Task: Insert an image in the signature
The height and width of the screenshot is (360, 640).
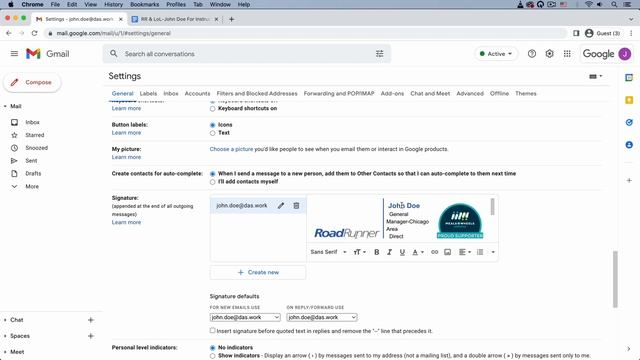Action: [447, 252]
